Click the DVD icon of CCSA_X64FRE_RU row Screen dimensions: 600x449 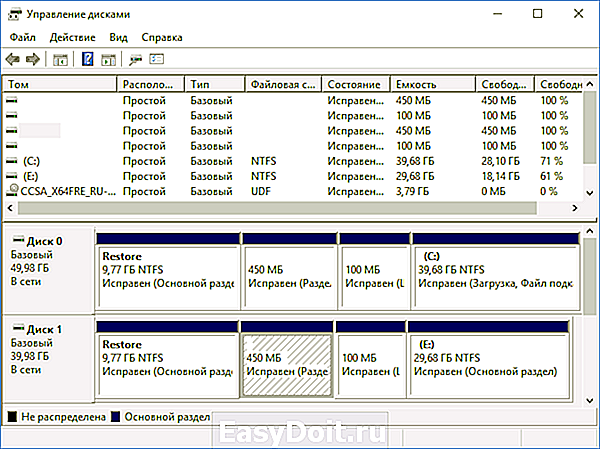point(13,191)
